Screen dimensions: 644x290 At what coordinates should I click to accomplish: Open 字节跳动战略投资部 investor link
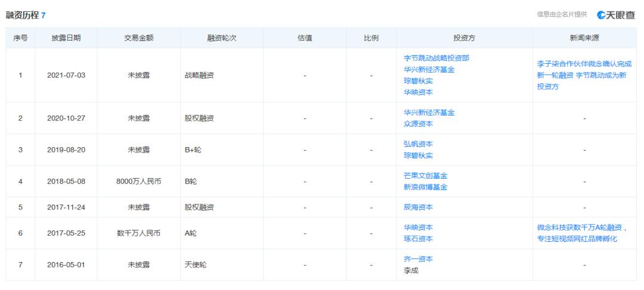(x=436, y=58)
